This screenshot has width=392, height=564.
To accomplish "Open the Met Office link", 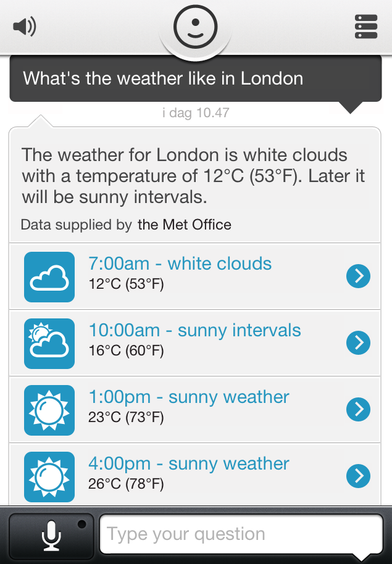I will (184, 225).
